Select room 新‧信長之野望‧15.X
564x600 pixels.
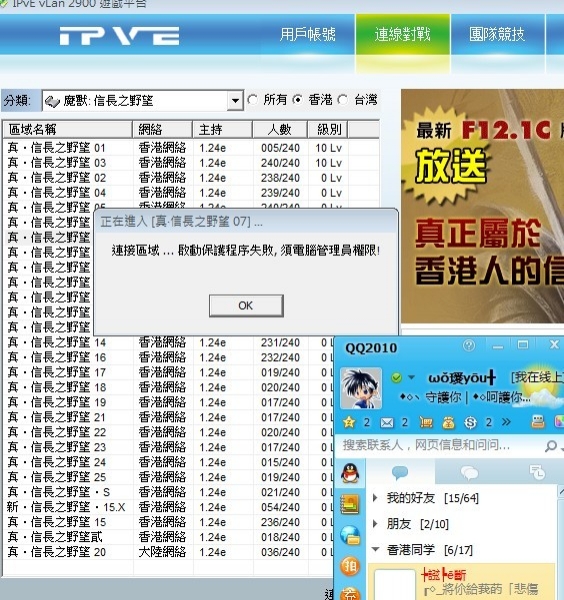click(168, 507)
